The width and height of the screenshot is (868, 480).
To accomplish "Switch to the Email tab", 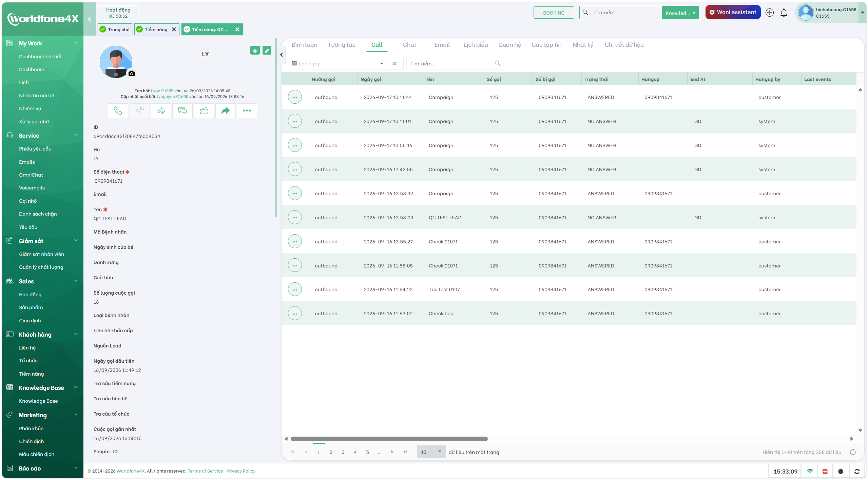I will (x=442, y=45).
